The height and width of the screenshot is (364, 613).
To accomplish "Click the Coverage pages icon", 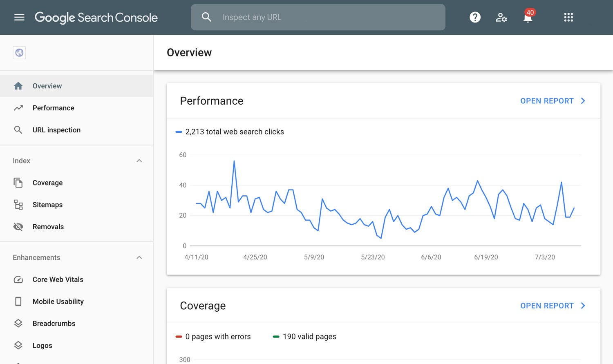I will (18, 183).
